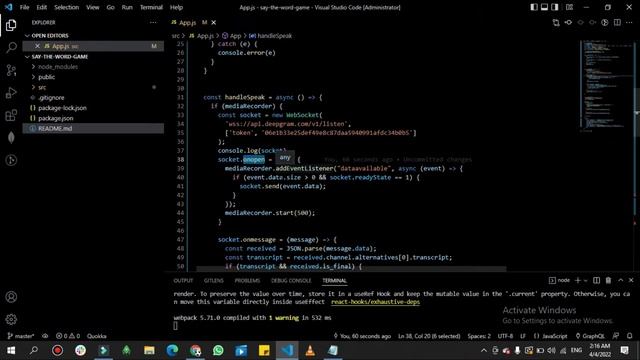Screen dimensions: 640x360
Task: Select README.md in explorer
Action: click(93, 128)
